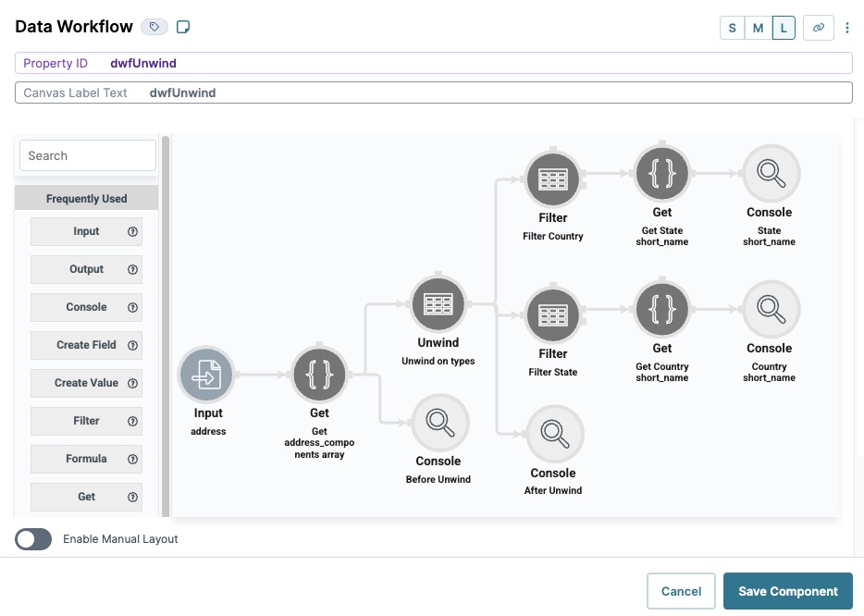Open help icon for Output operator
The image size is (864, 616).
pos(132,269)
